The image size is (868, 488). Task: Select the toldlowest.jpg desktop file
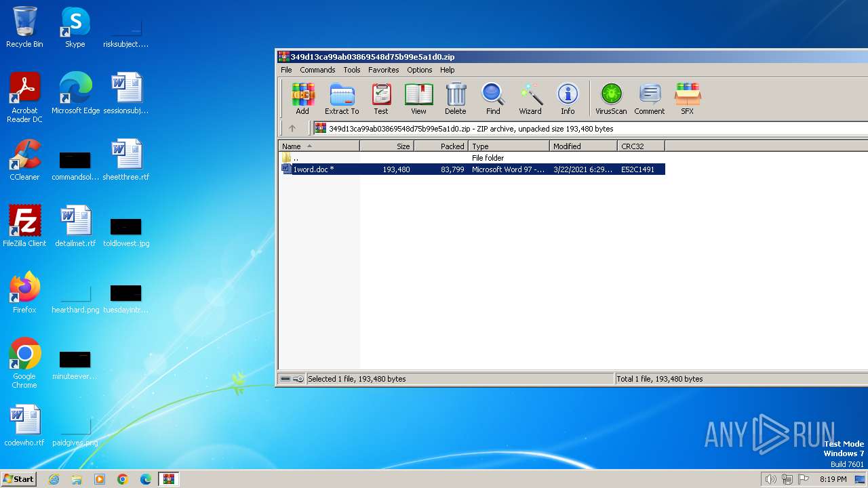[x=126, y=230]
